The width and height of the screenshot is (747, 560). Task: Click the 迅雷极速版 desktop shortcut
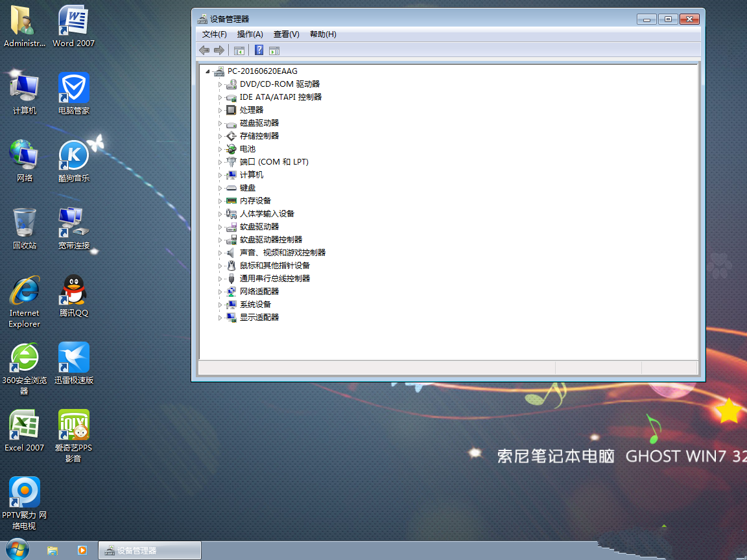(x=74, y=364)
